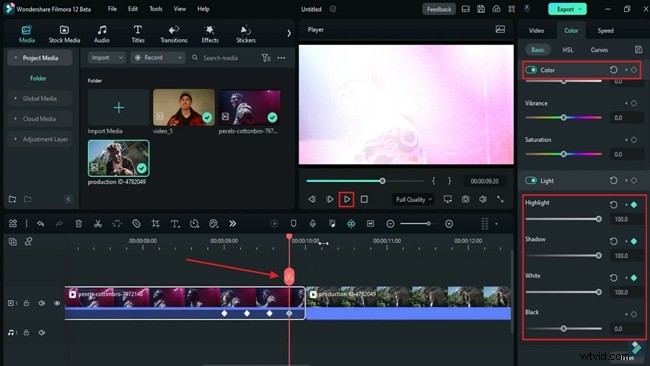The image size is (650, 366).
Task: Toggle Highlight keyframe diamond
Action: (634, 204)
